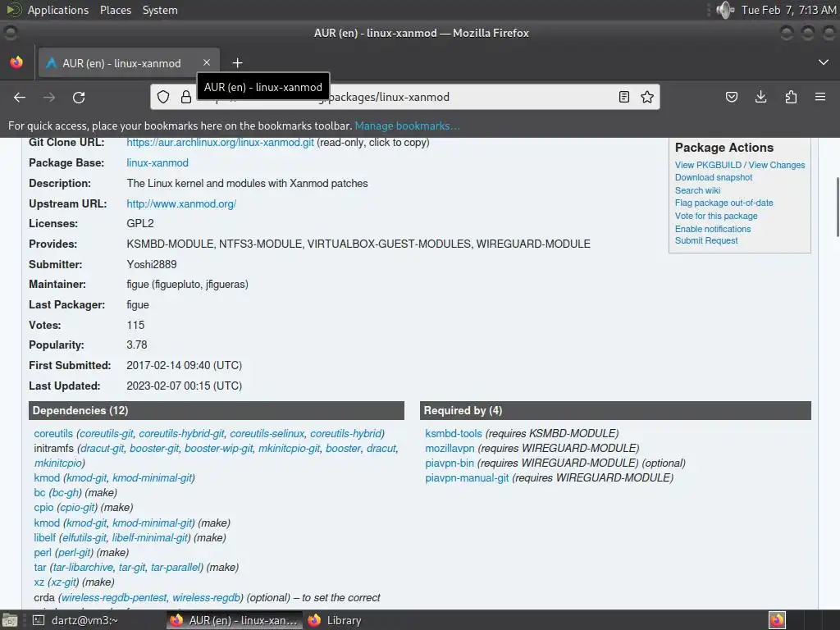Open the cpio dependency link
This screenshot has width=840, height=630.
coord(44,507)
